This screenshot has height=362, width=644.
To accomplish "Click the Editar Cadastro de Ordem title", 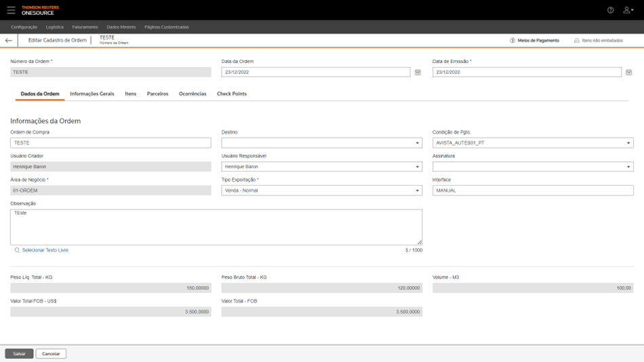I will tap(58, 40).
